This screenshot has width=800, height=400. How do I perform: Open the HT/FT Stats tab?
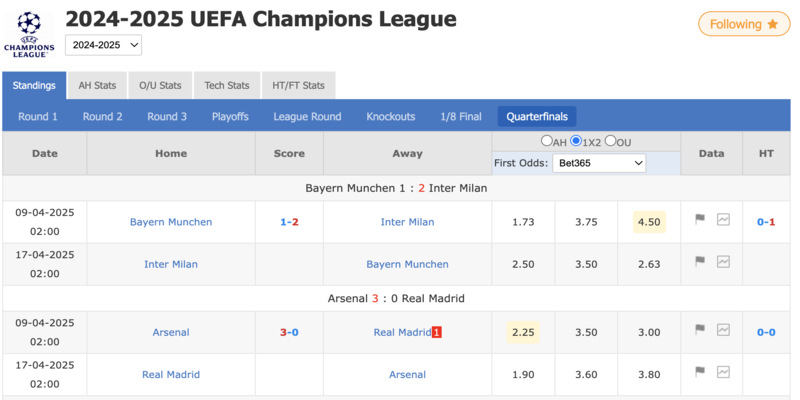[x=298, y=86]
